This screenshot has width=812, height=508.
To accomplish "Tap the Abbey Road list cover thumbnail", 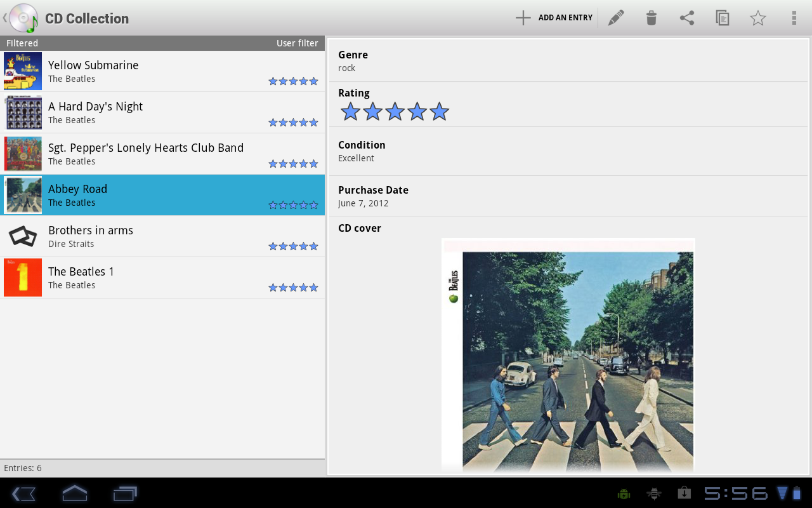I will click(x=23, y=195).
